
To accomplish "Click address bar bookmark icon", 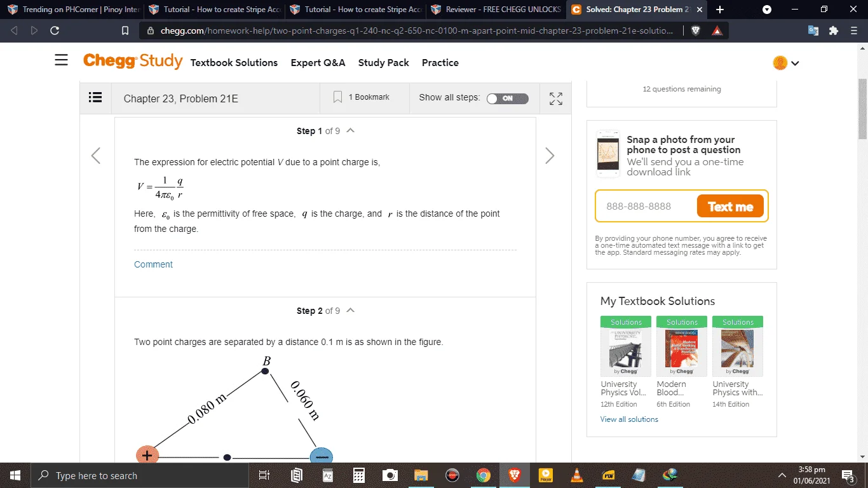I will click(125, 30).
